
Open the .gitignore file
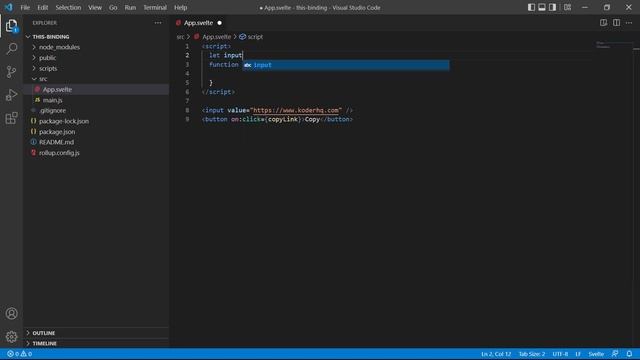click(x=52, y=111)
